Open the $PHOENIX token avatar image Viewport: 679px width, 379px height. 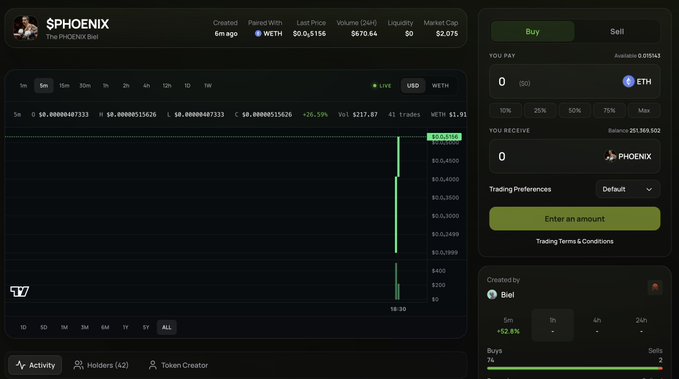coord(26,28)
